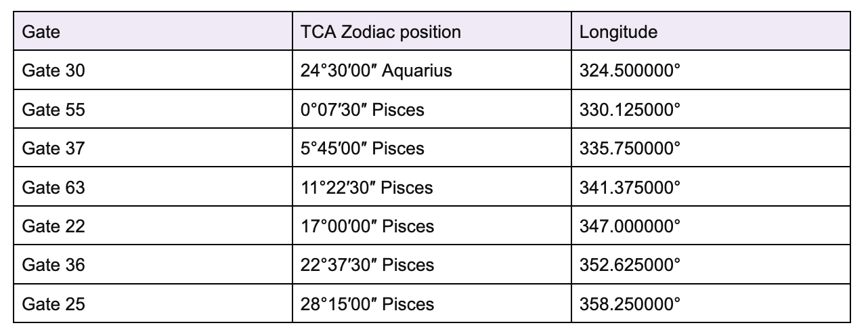Click the 28°15′00″ Pisces cell
Image resolution: width=868 pixels, height=336 pixels.
click(432, 304)
